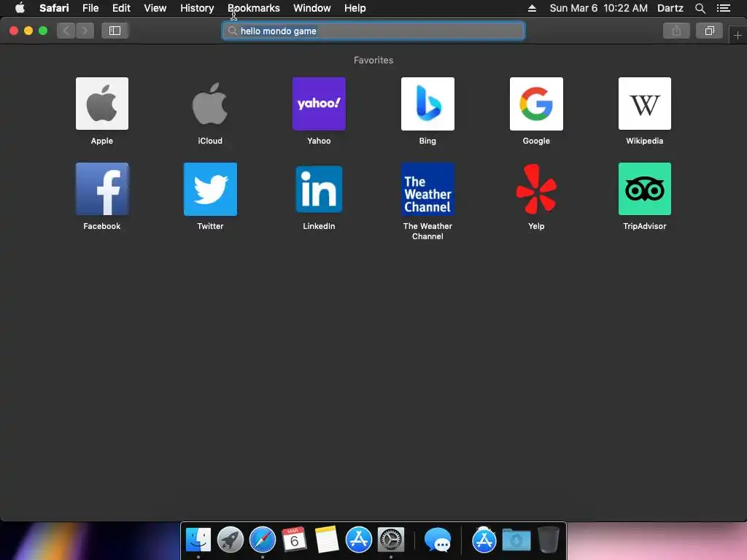Open the Bing favorite
Viewport: 747px width, 560px height.
pos(427,104)
